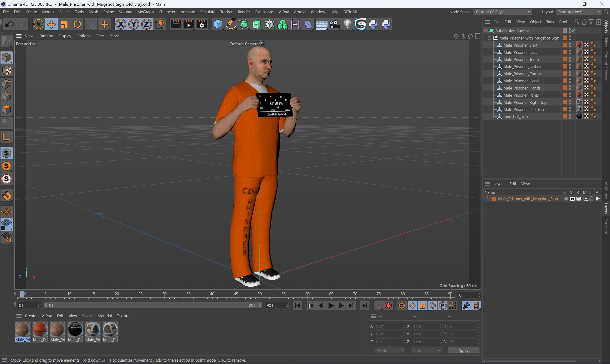This screenshot has height=364, width=610.
Task: Collapse Male_Prisoner_with_Mugshot_Sign object node
Action: click(490, 38)
